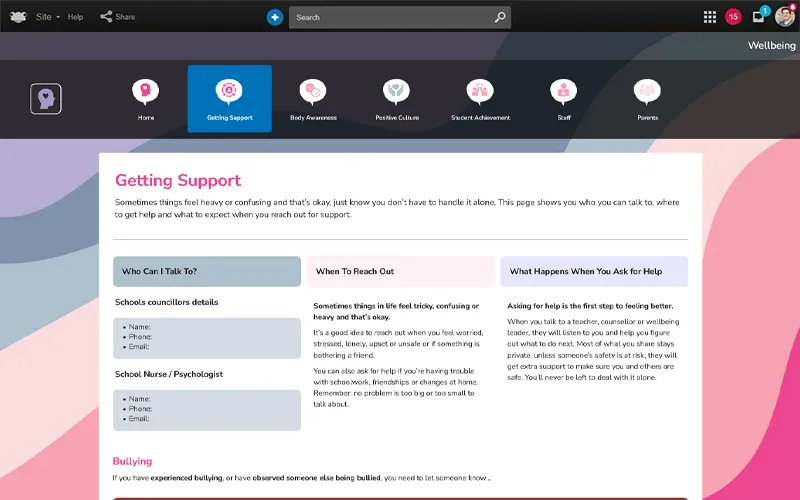Click the magnifying glass search icon

(x=500, y=17)
